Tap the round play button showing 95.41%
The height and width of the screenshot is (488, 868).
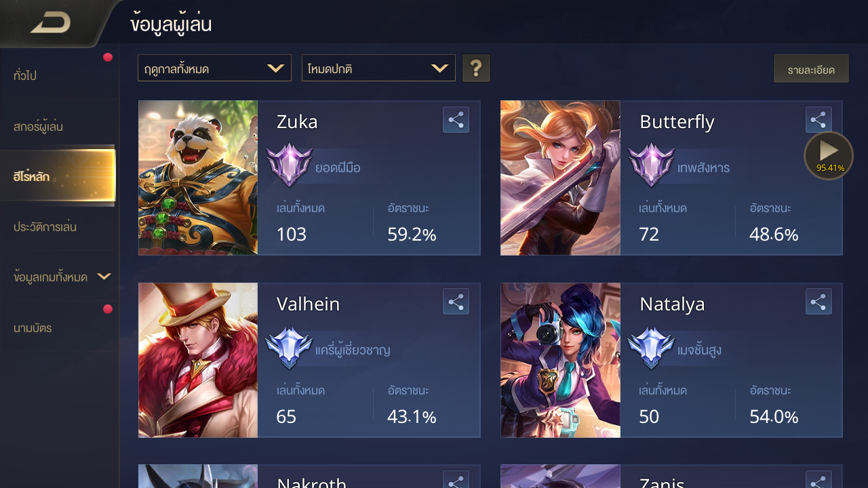click(x=829, y=156)
